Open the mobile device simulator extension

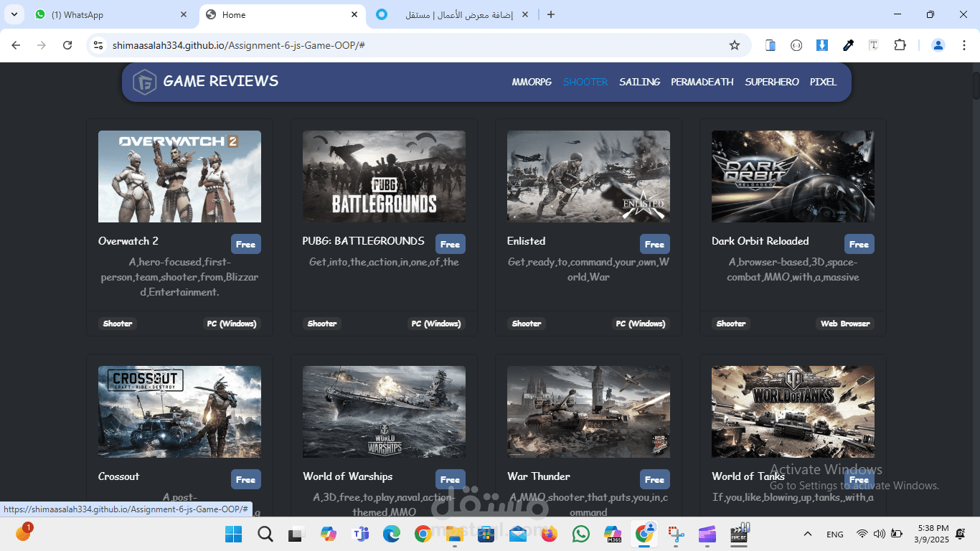[x=771, y=45]
